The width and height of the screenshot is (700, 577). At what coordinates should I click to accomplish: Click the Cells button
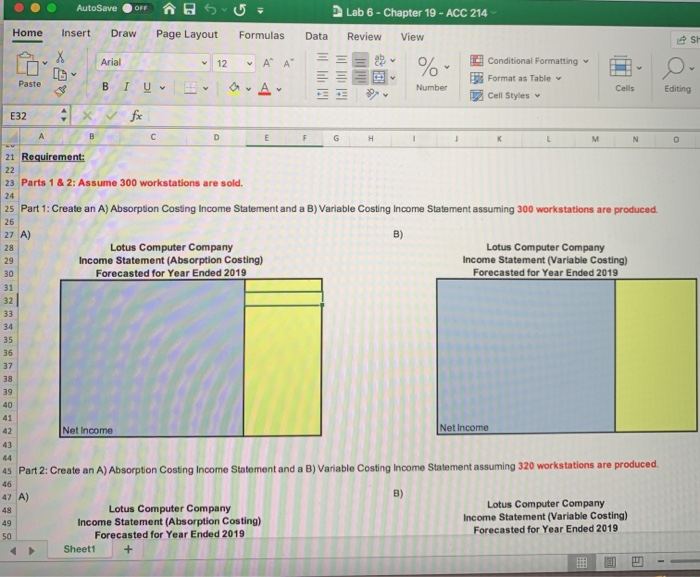coord(625,74)
